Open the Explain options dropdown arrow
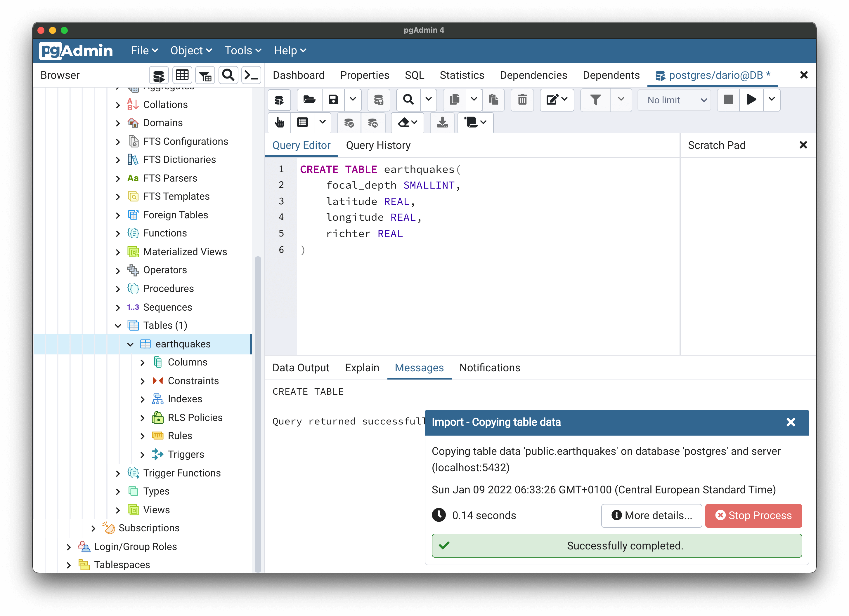The height and width of the screenshot is (616, 849). click(322, 123)
